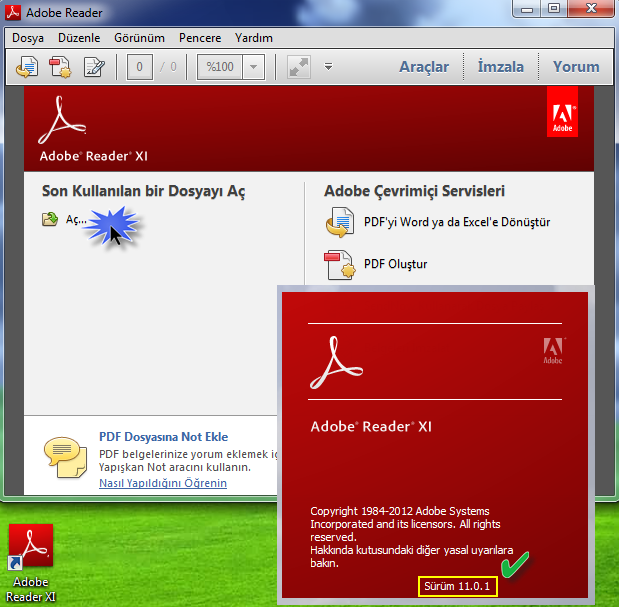
Task: Click the page number input field
Action: click(139, 67)
